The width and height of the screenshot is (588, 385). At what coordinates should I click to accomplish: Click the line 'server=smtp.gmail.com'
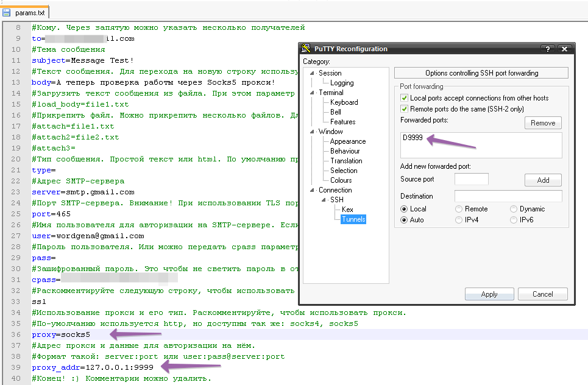83,192
